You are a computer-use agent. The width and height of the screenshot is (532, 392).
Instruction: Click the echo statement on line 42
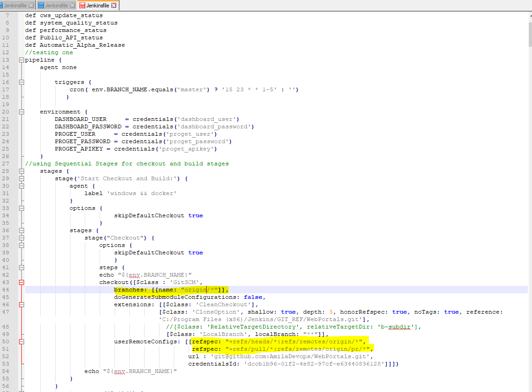146,275
